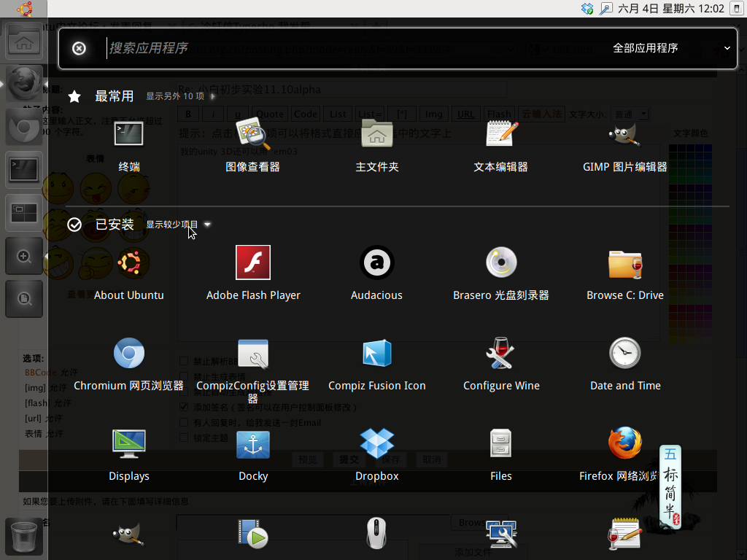Image resolution: width=747 pixels, height=560 pixels.
Task: Open the date and time panel menu
Action: click(671, 8)
